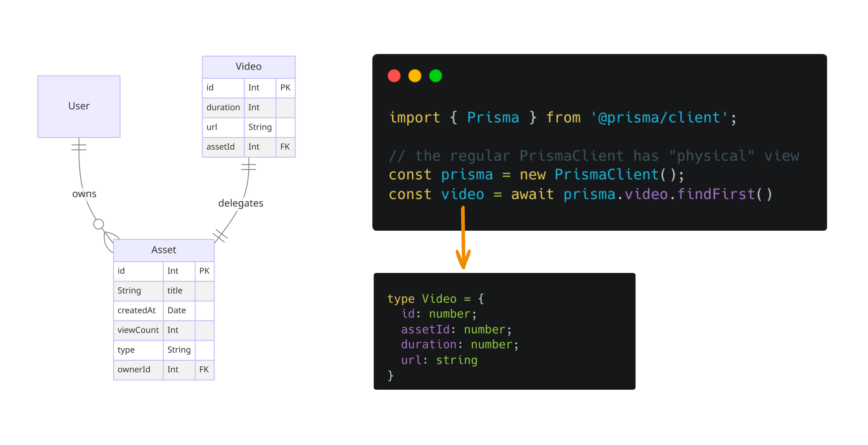Click the yellow minimize dot in code window

click(414, 76)
